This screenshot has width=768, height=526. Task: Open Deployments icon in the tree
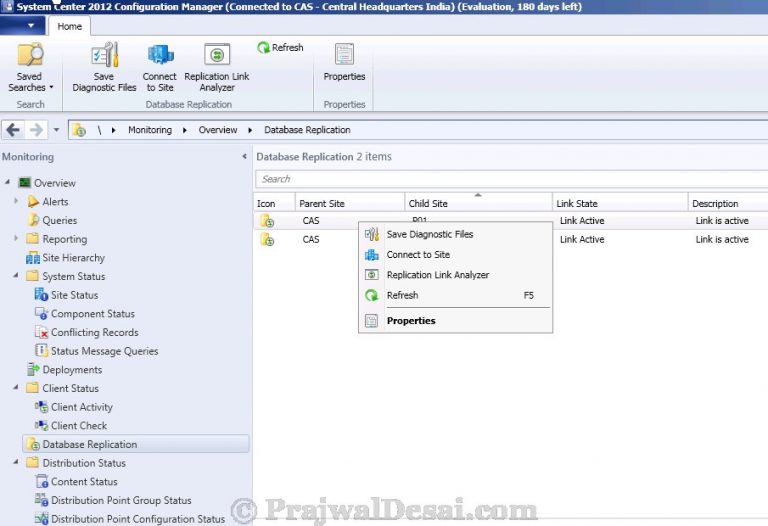tap(33, 369)
